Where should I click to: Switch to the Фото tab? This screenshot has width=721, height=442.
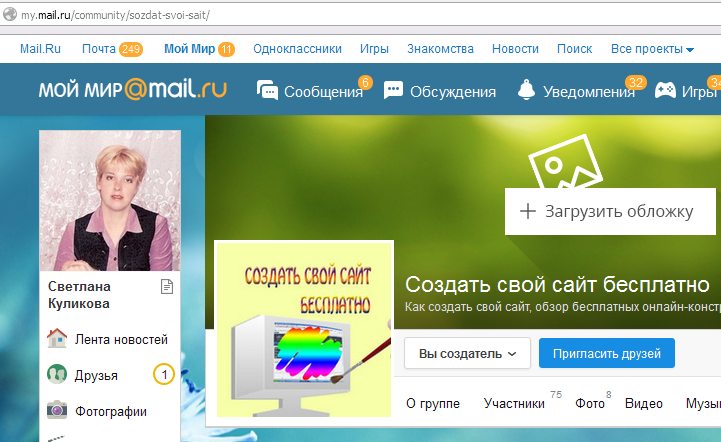pos(589,403)
